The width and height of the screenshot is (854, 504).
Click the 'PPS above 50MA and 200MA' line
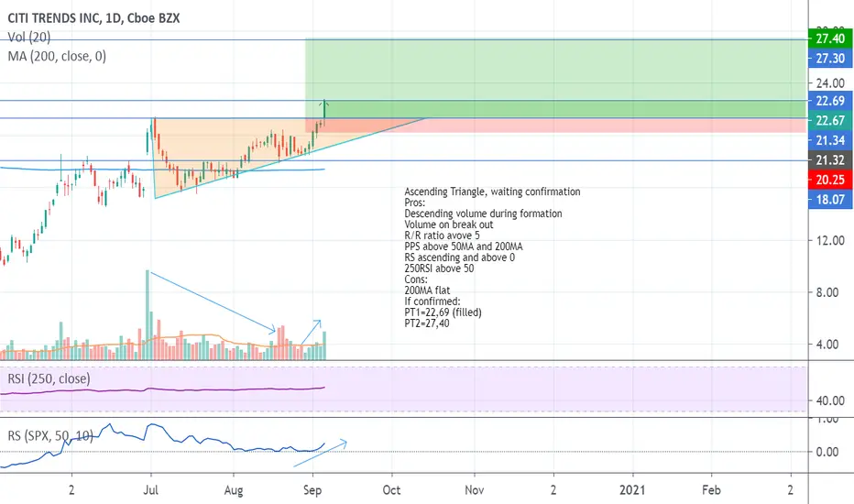pos(464,247)
